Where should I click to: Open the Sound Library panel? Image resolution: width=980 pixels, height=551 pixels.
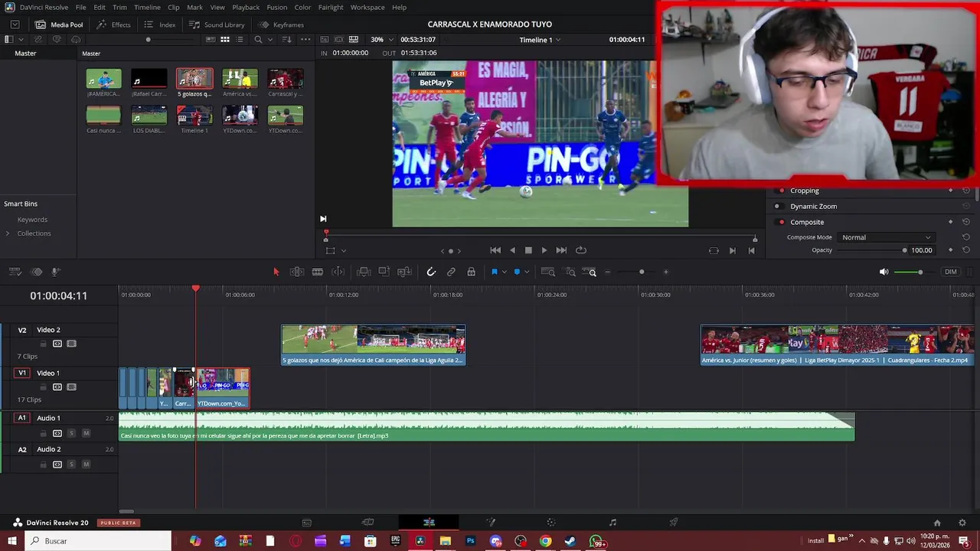pyautogui.click(x=217, y=24)
